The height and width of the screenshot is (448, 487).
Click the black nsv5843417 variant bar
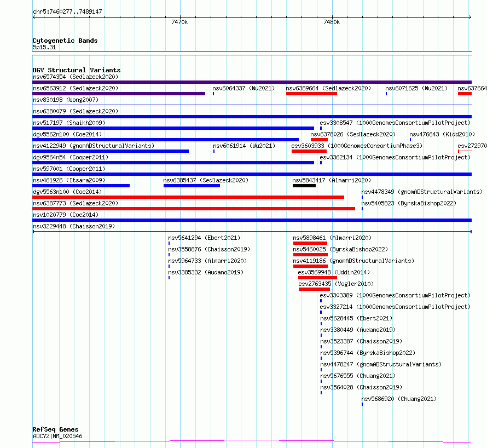304,186
